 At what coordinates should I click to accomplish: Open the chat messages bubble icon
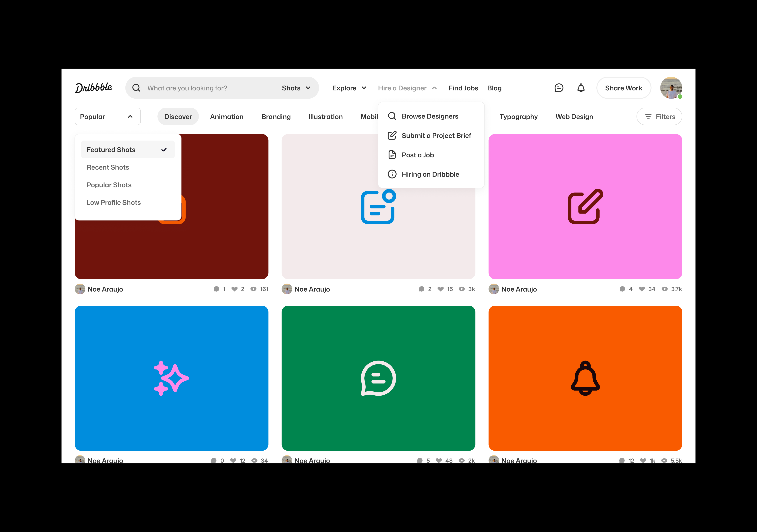[x=559, y=88]
